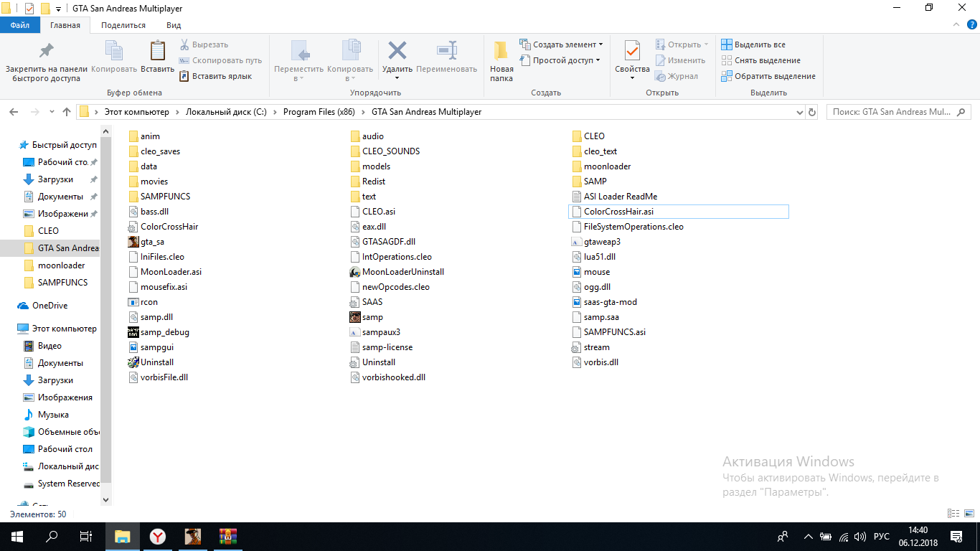
Task: Click the folder search field
Action: (900, 112)
